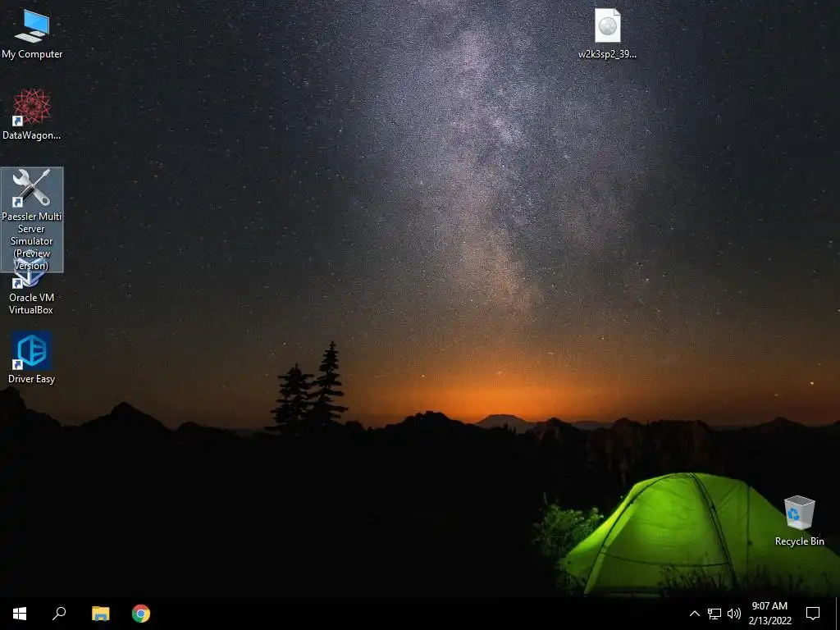Open the clock showing 9:07 AM
The width and height of the screenshot is (840, 630).
click(769, 614)
